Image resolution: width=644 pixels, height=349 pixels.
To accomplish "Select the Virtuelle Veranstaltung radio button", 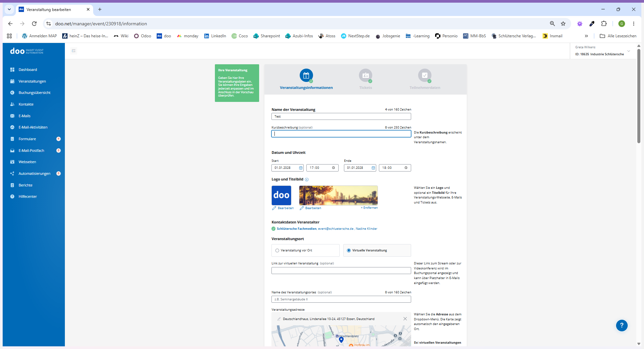I will pyautogui.click(x=349, y=250).
